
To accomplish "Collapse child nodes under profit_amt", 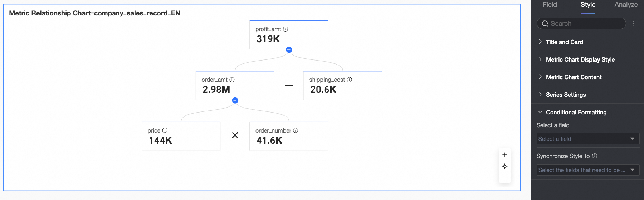I will tap(289, 50).
